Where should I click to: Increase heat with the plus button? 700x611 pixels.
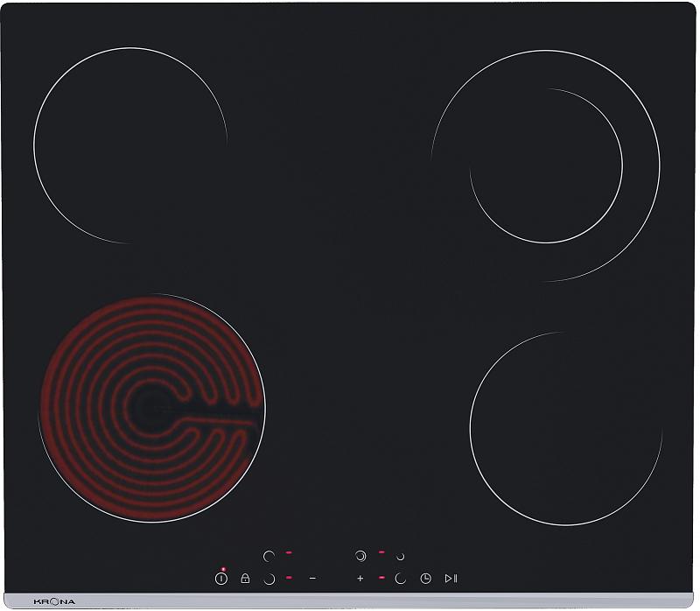click(x=360, y=579)
